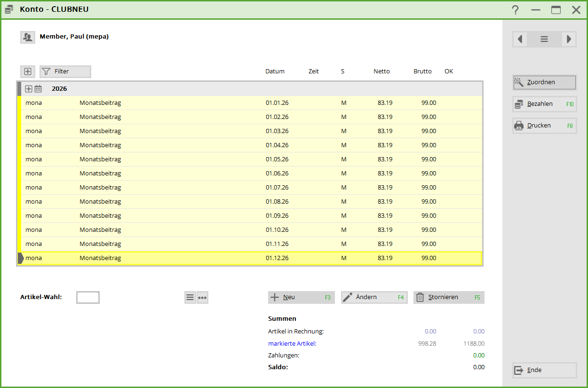Click Bezahlen to pay
This screenshot has height=388, width=588.
(x=544, y=104)
